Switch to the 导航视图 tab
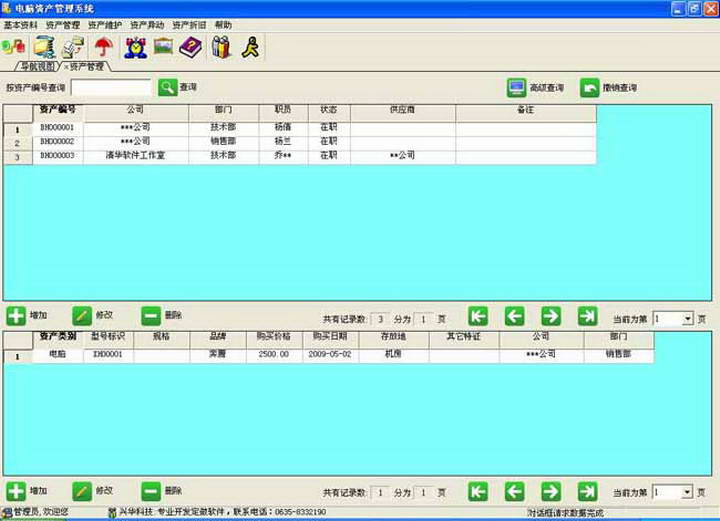 38,67
